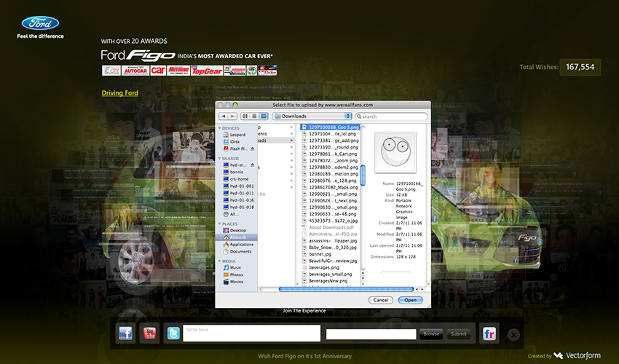
Task: Open Photos in Media sidebar
Action: (x=236, y=274)
